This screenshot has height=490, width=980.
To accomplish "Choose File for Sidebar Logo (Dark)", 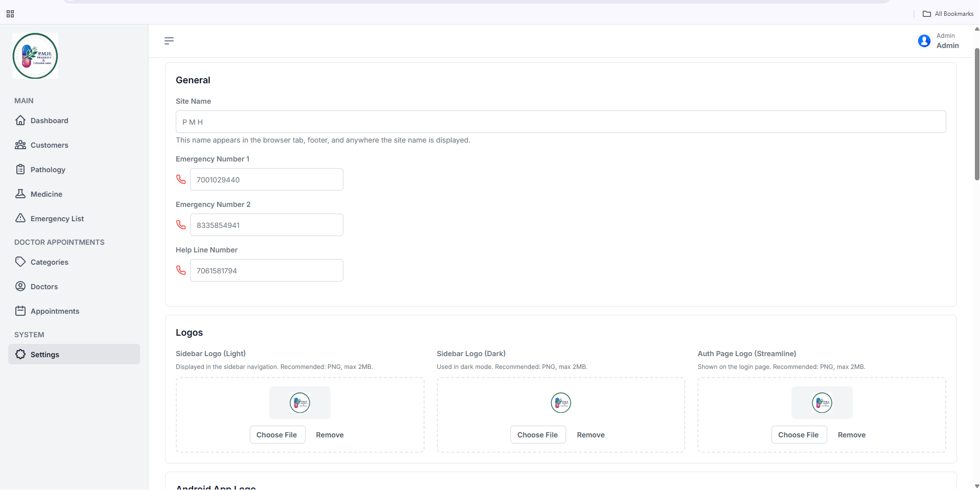I will point(538,435).
